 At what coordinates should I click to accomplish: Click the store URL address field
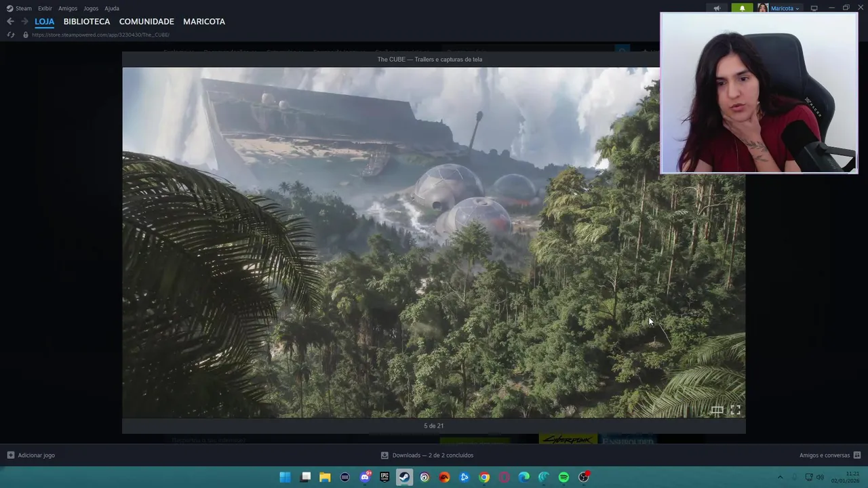[x=100, y=35]
